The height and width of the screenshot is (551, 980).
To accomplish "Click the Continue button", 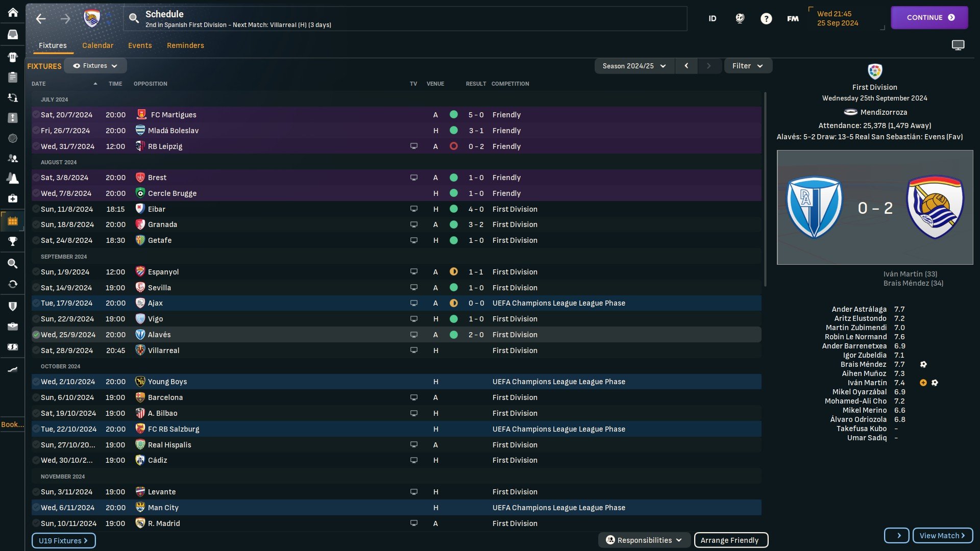I will (x=929, y=17).
